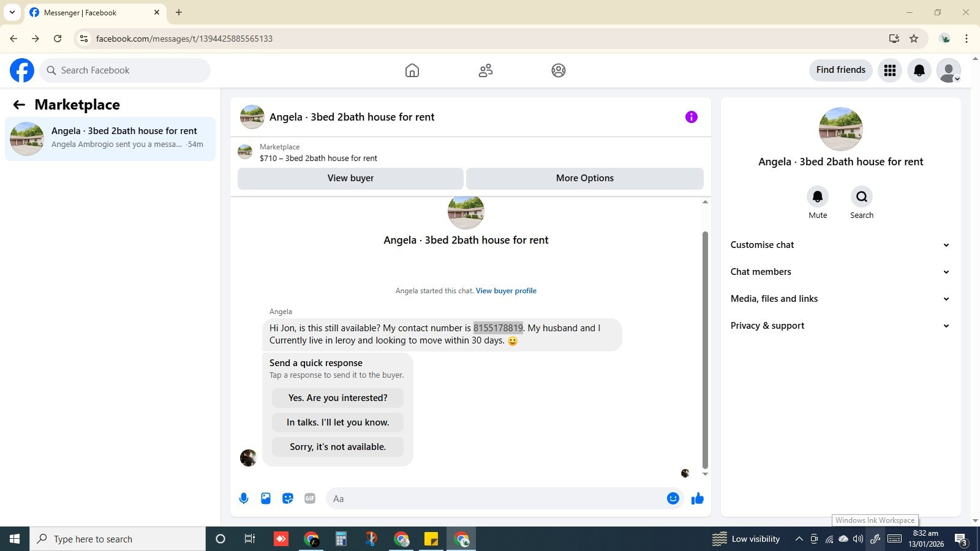The width and height of the screenshot is (980, 551).
Task: Open a new Chrome tab
Action: (x=179, y=12)
